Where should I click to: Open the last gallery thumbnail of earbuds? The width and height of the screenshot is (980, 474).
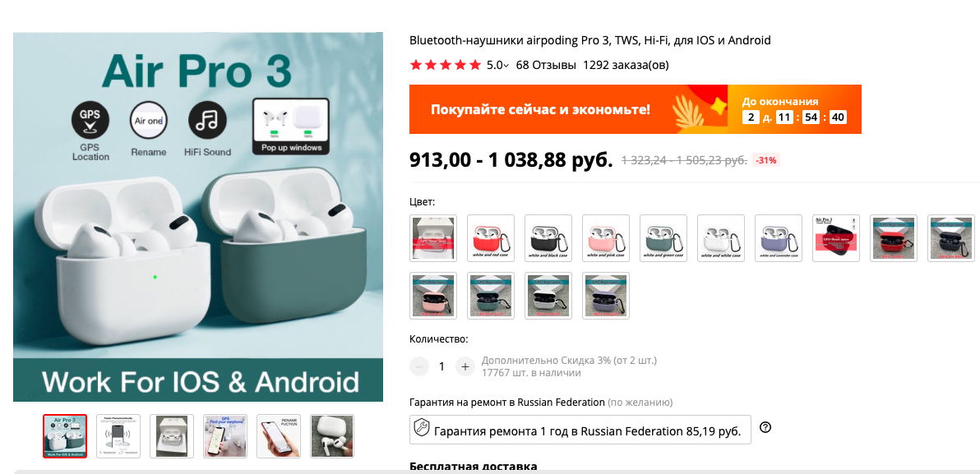tap(332, 436)
